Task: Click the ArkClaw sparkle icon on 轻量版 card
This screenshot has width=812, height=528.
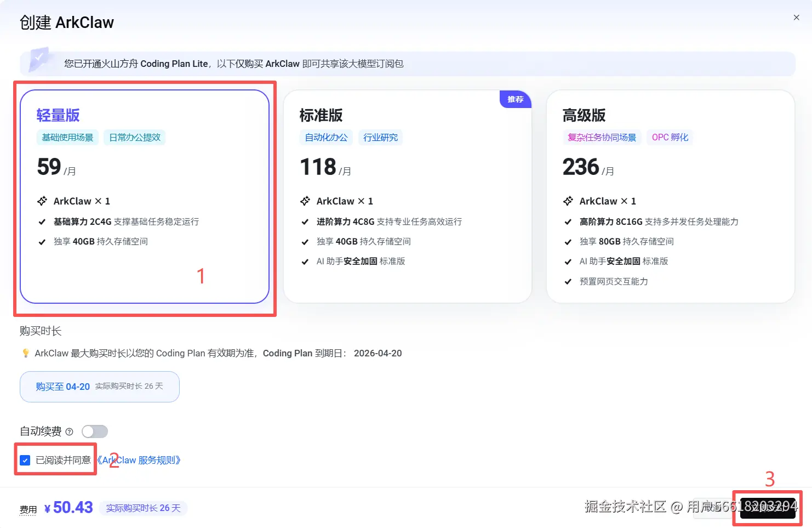Action: [x=43, y=201]
